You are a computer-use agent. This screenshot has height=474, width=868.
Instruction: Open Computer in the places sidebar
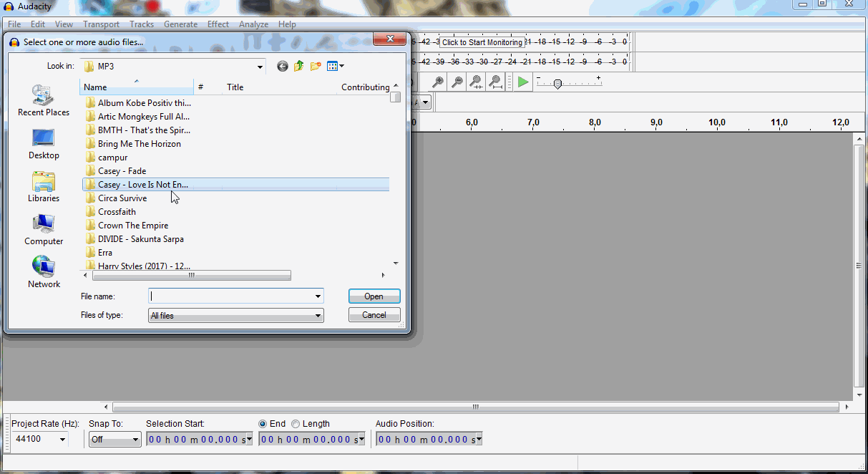[x=44, y=230]
